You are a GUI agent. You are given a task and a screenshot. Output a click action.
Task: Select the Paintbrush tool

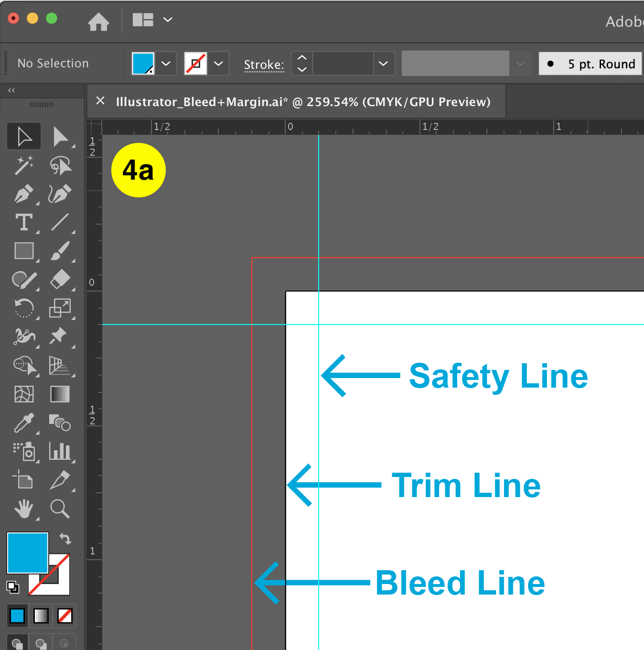click(x=61, y=251)
